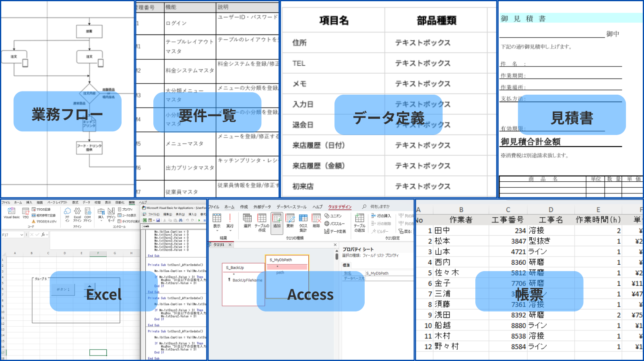Click ログイン in the 機能 column

pos(176,23)
